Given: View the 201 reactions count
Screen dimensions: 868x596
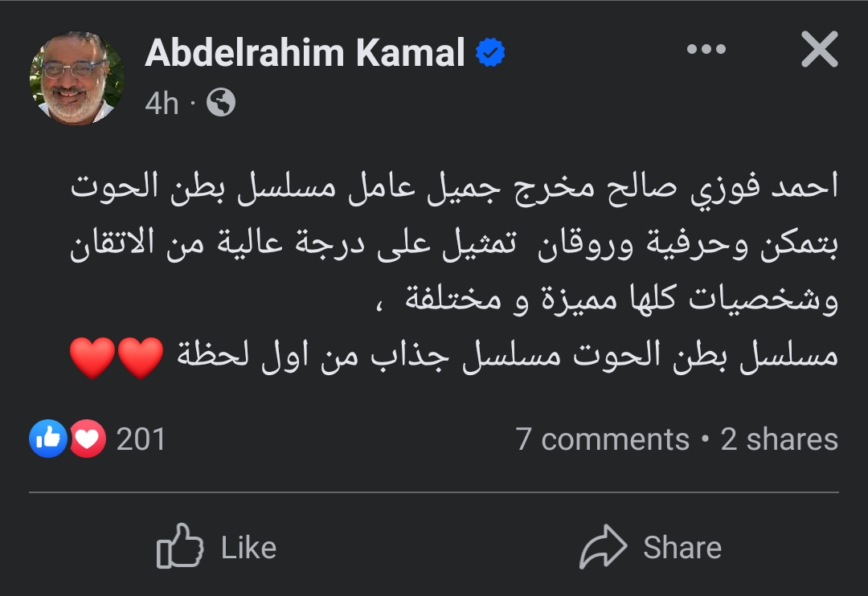Looking at the screenshot, I should pyautogui.click(x=141, y=439).
